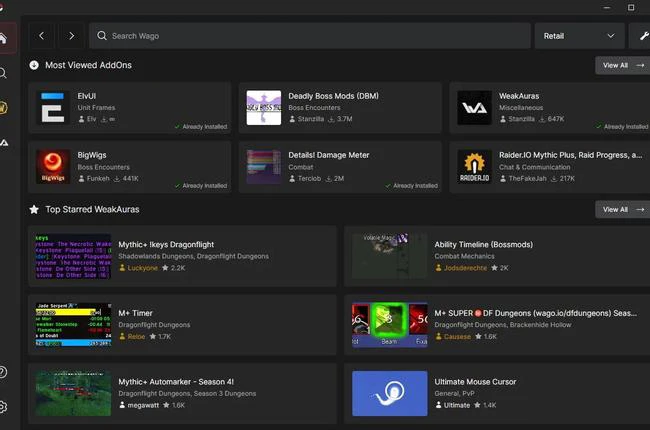This screenshot has height=430, width=650.
Task: Select the WeakAuras addon title
Action: click(519, 96)
